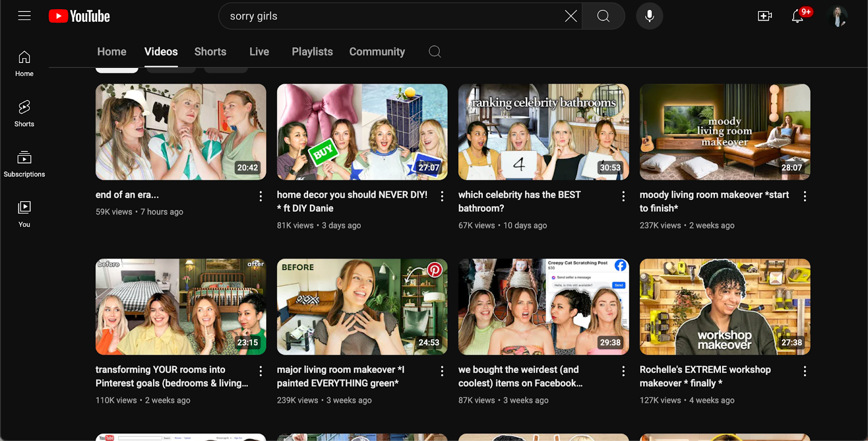
Task: Open the green living room BEFORE thumbnail
Action: pos(362,307)
